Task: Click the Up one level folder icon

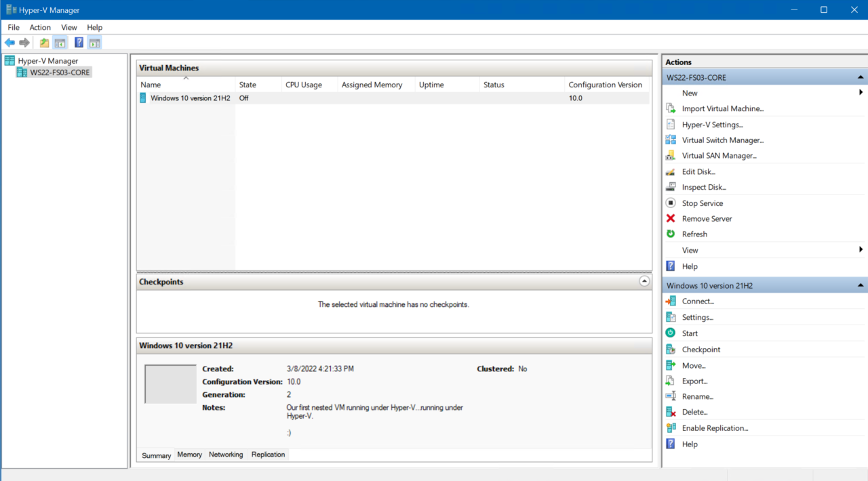Action: [x=44, y=43]
